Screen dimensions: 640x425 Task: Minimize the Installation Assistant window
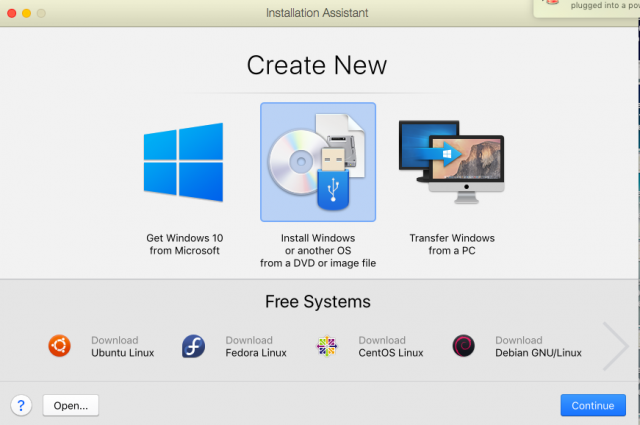point(27,13)
